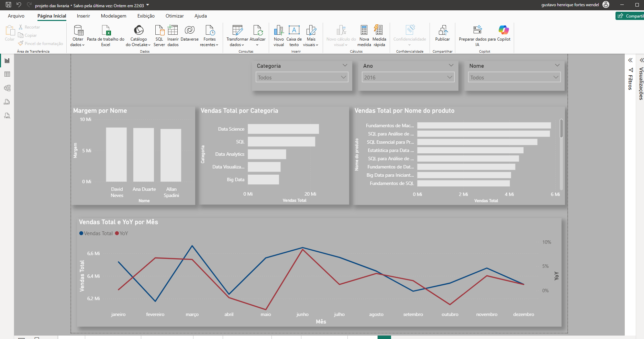644x339 pixels.
Task: Open DAX query view in left sidebar
Action: tap(7, 102)
